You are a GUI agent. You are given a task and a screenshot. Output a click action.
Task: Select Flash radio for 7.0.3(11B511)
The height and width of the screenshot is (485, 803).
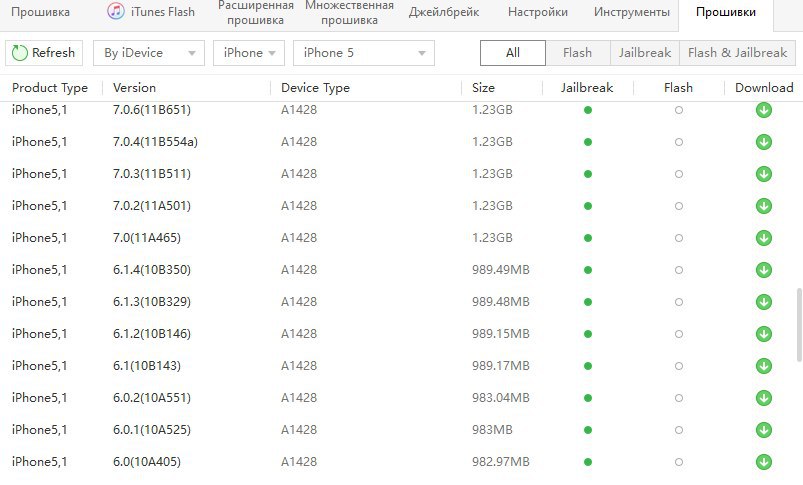679,174
